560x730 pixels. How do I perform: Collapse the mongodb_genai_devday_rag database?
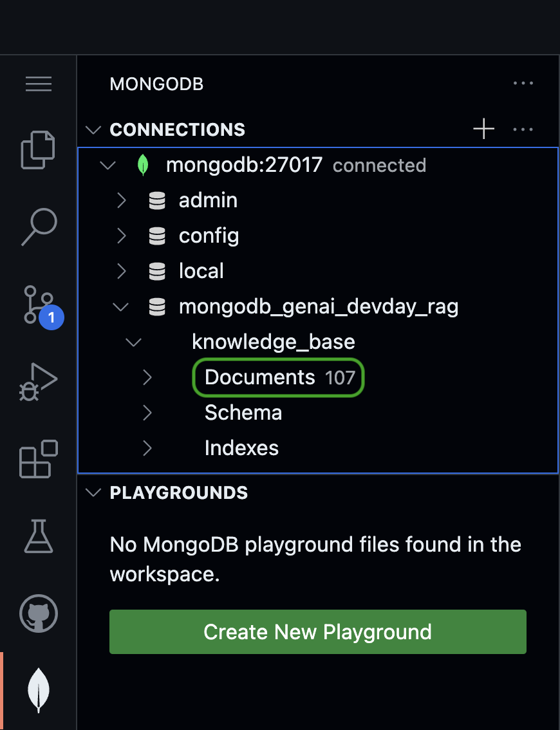120,307
